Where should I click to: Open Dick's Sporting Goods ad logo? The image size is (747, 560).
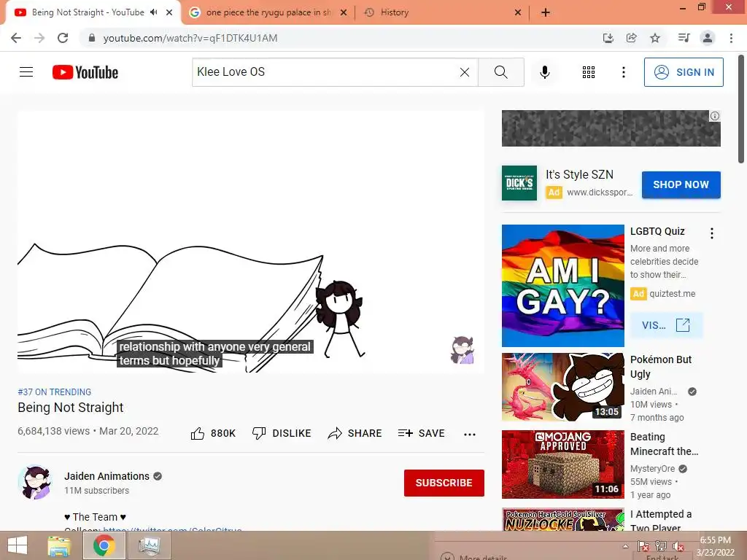(x=519, y=183)
